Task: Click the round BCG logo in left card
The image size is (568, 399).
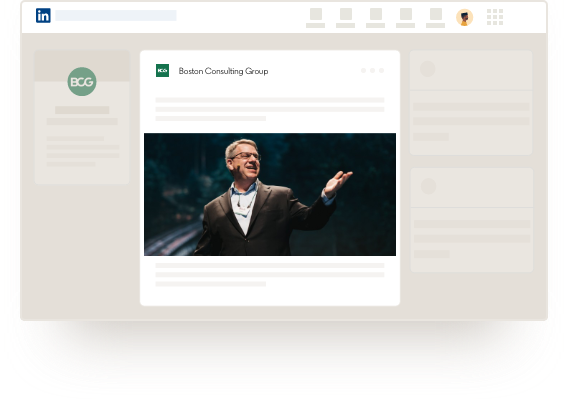Action: (x=82, y=82)
